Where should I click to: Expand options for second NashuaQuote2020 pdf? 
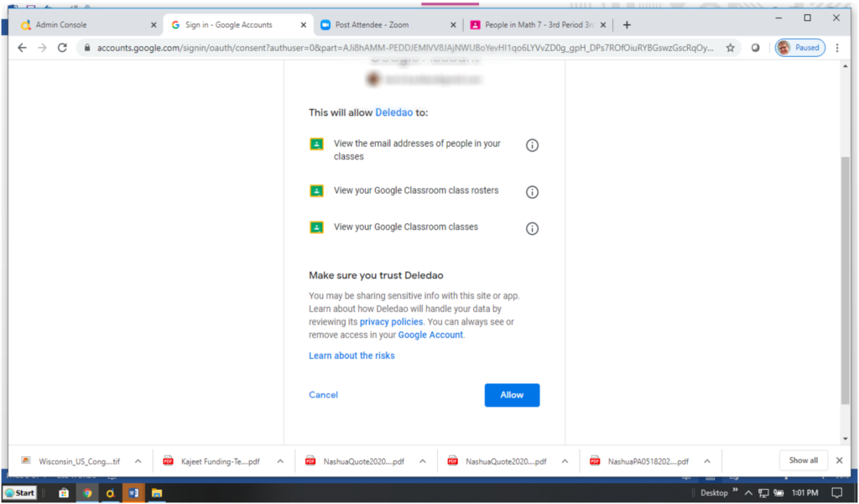(x=565, y=461)
